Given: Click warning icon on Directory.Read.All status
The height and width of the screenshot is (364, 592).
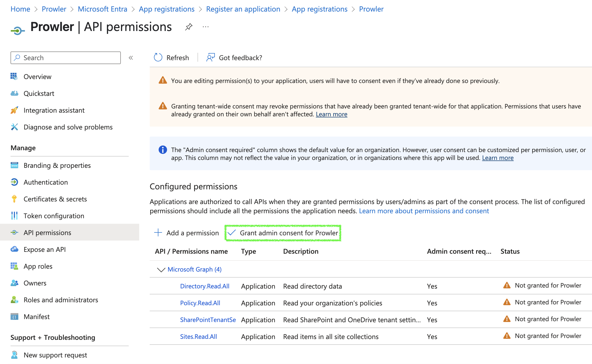Looking at the screenshot, I should (507, 285).
